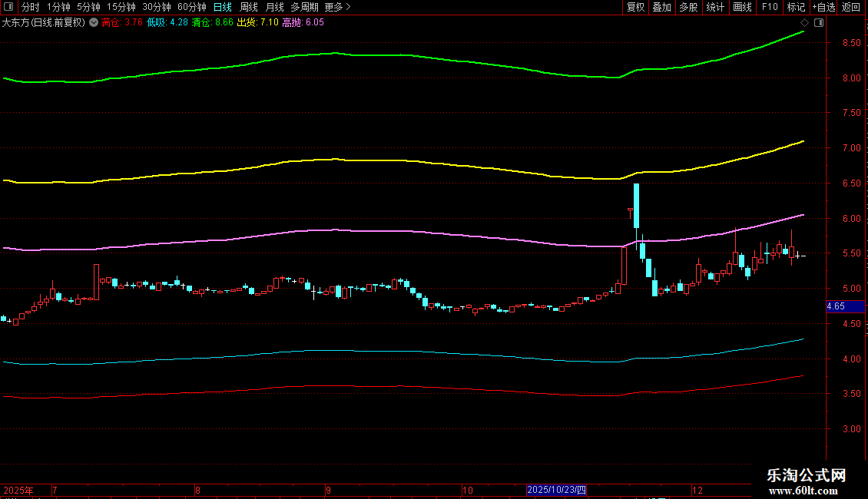868x499 pixels.
Task: Click the 7.00 price axis label
Action: pos(851,148)
